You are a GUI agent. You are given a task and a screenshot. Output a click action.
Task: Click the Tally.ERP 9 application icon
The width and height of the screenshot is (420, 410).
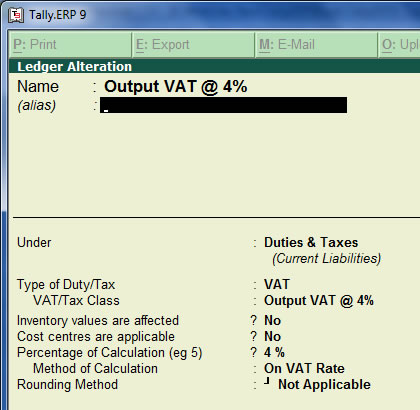[16, 15]
